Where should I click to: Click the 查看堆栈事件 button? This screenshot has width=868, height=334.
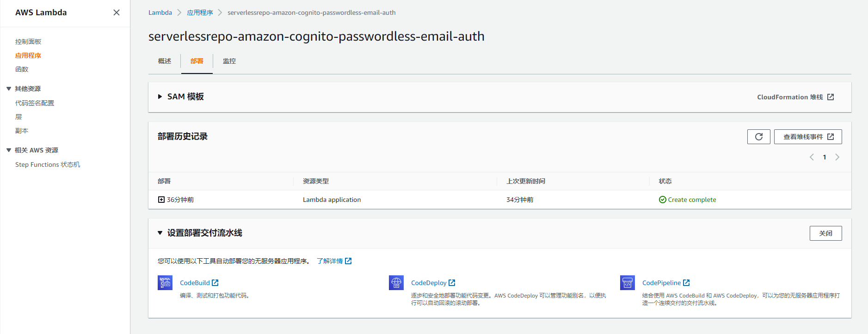pos(808,137)
